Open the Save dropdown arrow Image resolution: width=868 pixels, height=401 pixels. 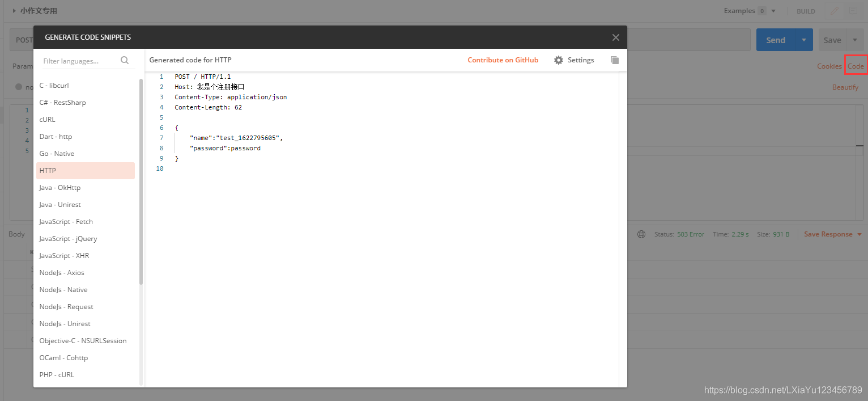pos(854,40)
